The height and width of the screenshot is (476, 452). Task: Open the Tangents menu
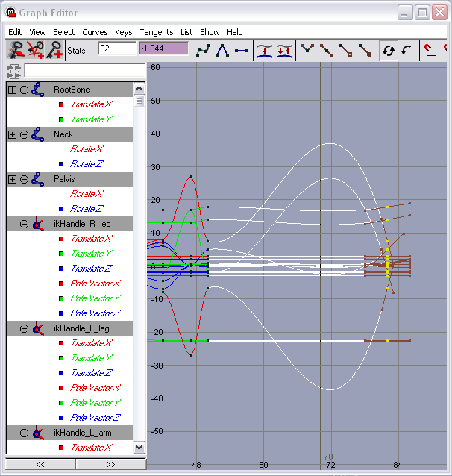pos(157,32)
